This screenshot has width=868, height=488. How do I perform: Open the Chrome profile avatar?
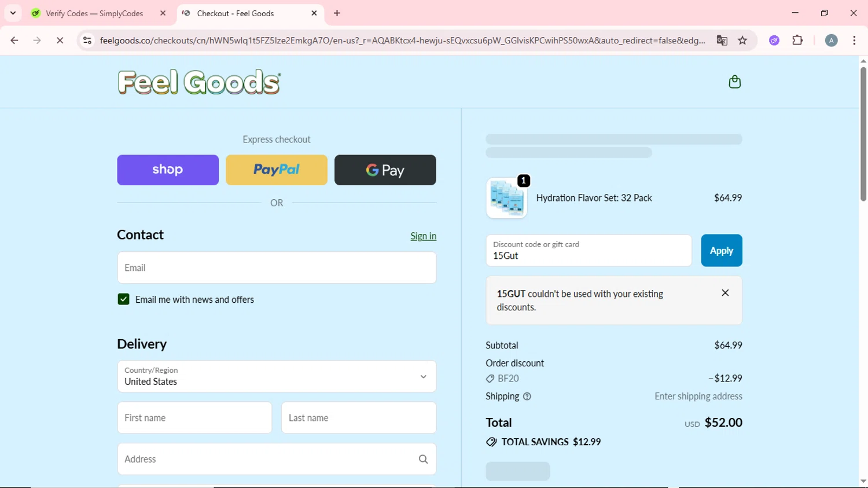pos(832,41)
